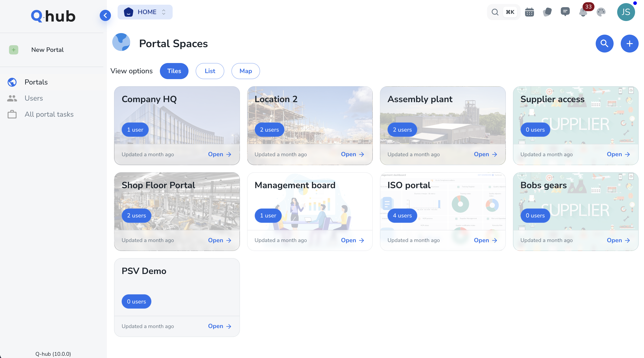Open the JS profile avatar menu
The width and height of the screenshot is (644, 358).
tap(626, 12)
